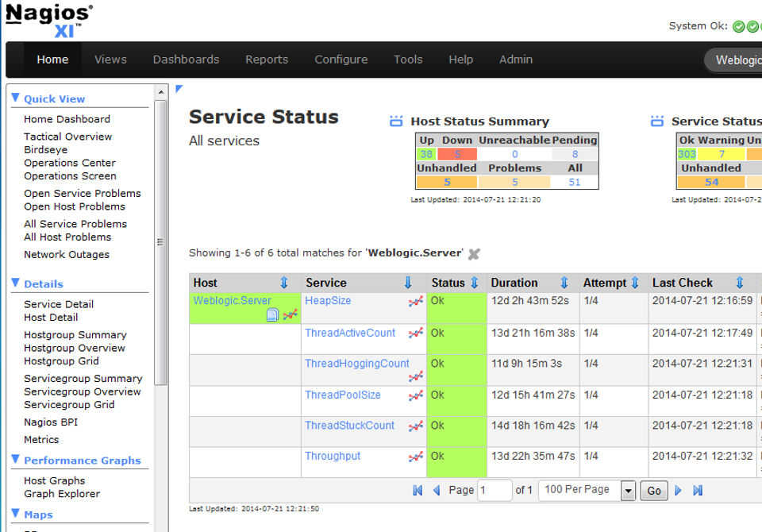Click Host Status Summary dashlet icon
The width and height of the screenshot is (762, 532).
(397, 121)
